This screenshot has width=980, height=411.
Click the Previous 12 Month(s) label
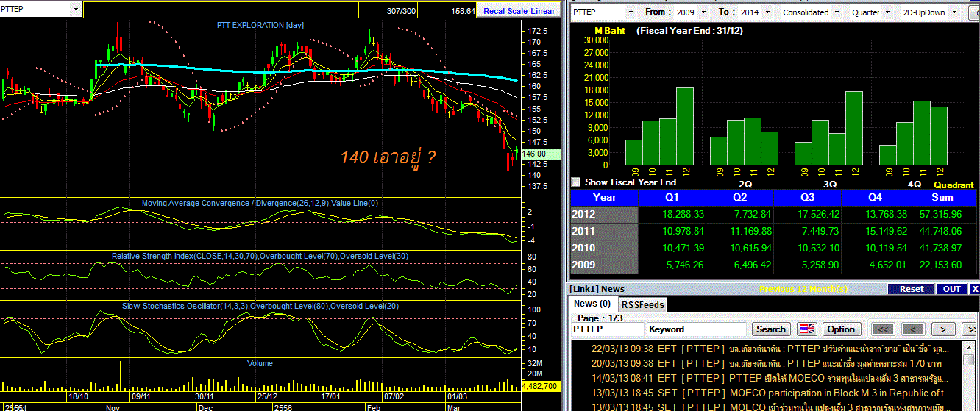[803, 289]
